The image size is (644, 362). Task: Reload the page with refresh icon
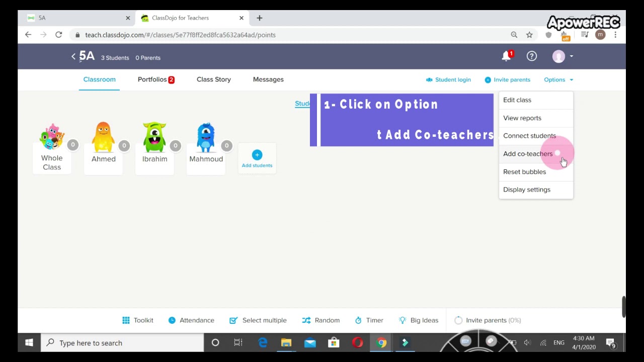58,35
